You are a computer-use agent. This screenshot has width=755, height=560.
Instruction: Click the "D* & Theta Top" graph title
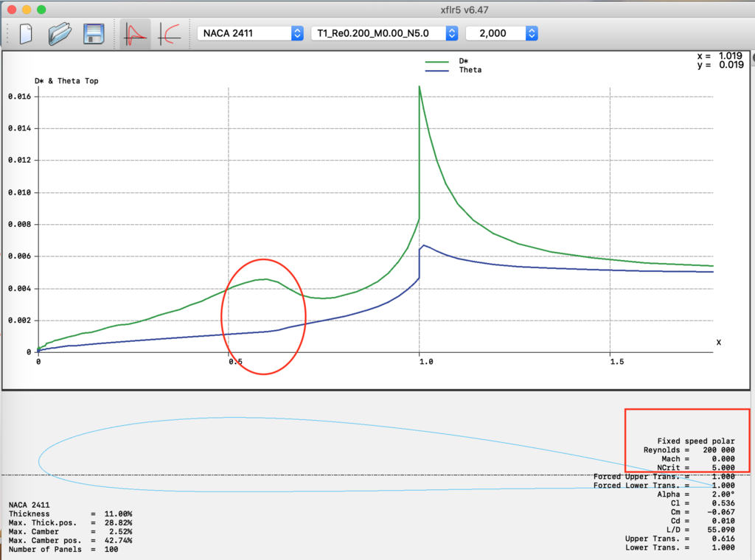[66, 81]
